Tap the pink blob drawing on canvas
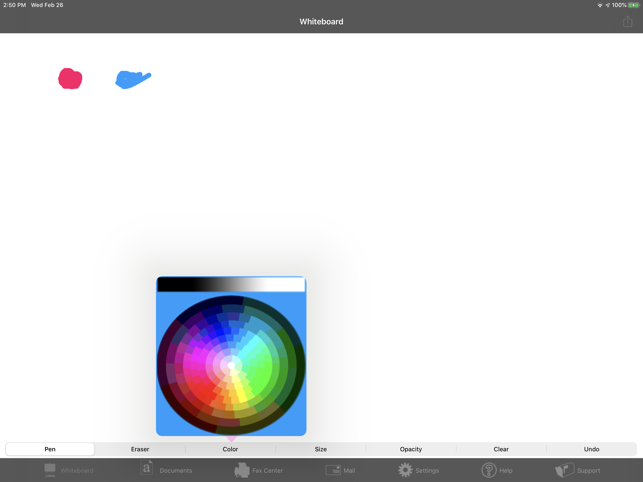The width and height of the screenshot is (643, 482). [70, 79]
